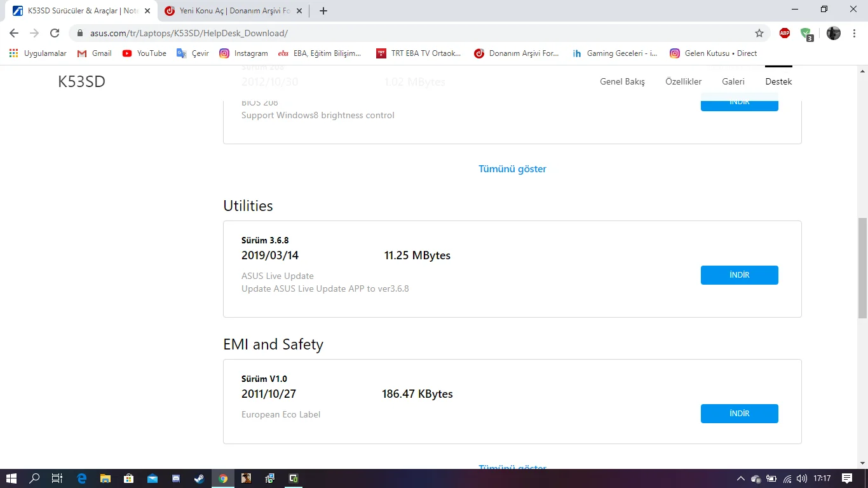Close the K53SD Sürücüler & Araçlar tab
Viewport: 868px width, 488px height.
(x=147, y=11)
